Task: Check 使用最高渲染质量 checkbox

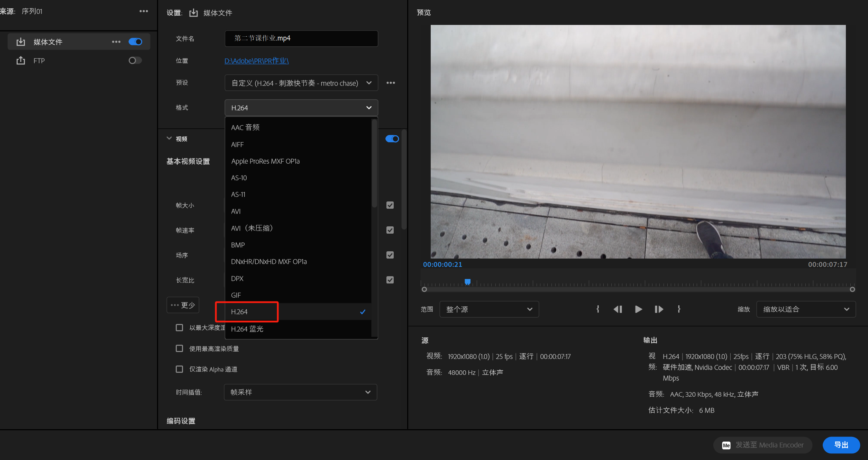Action: point(179,348)
